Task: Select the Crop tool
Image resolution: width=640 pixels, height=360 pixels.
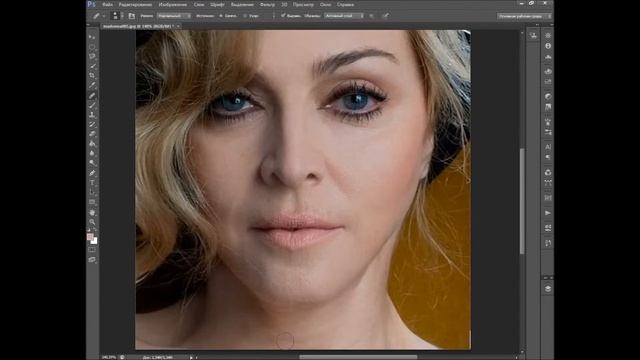Action: point(92,76)
